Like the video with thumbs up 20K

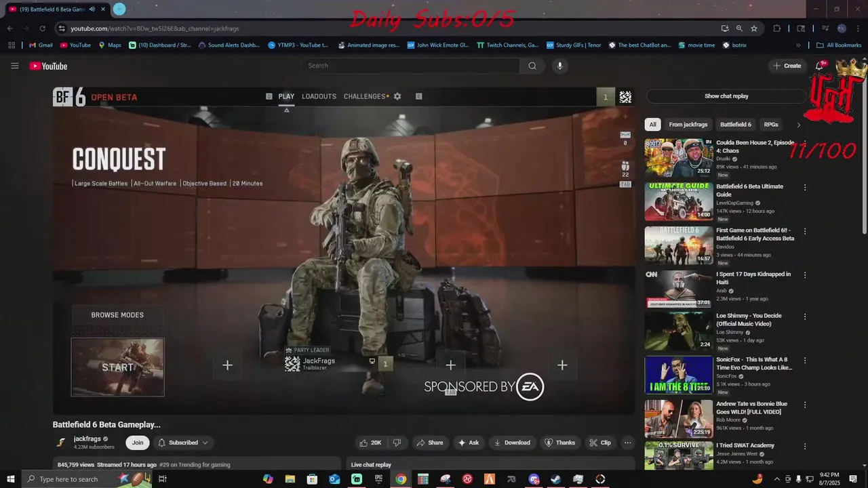pyautogui.click(x=370, y=443)
